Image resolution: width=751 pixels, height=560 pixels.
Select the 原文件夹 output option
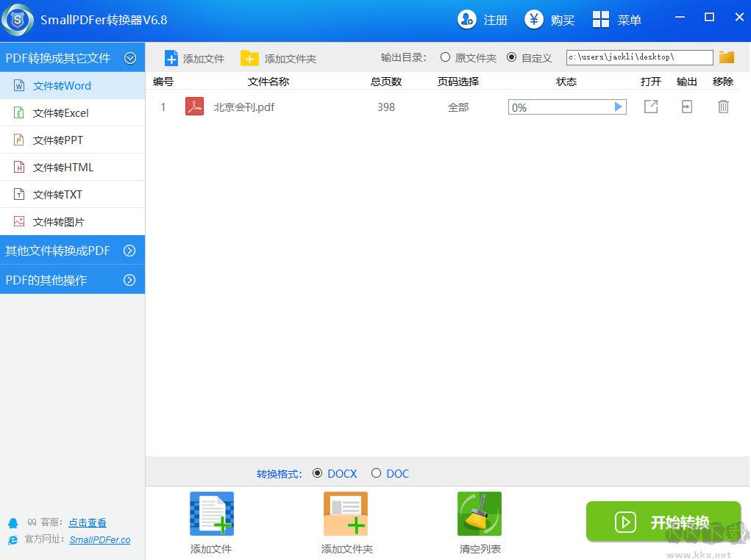click(444, 57)
